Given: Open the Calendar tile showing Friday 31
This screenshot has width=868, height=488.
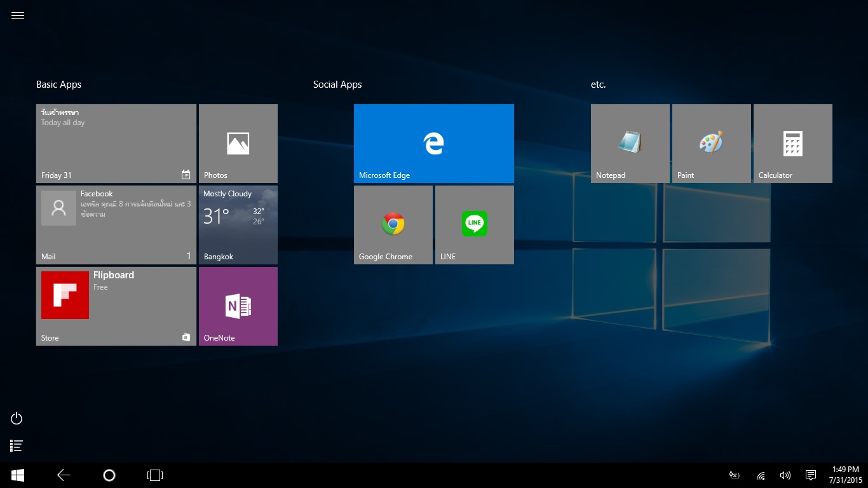Looking at the screenshot, I should 116,144.
